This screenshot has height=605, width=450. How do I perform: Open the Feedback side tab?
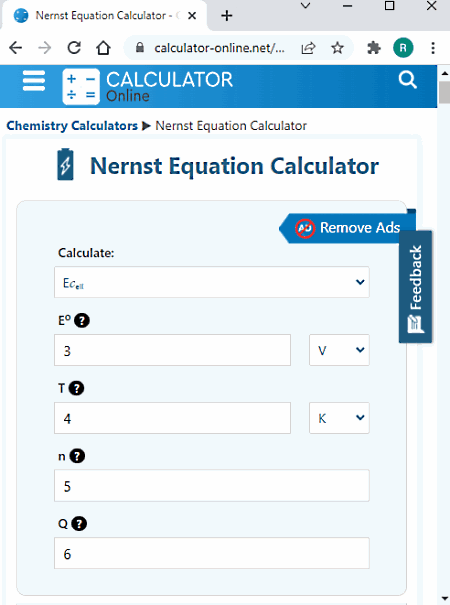click(416, 287)
